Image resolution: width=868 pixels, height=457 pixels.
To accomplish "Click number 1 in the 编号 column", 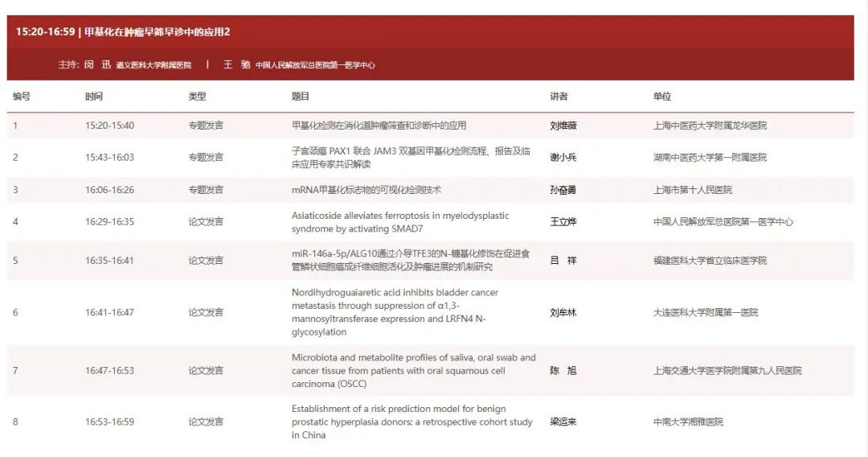I will tap(15, 126).
